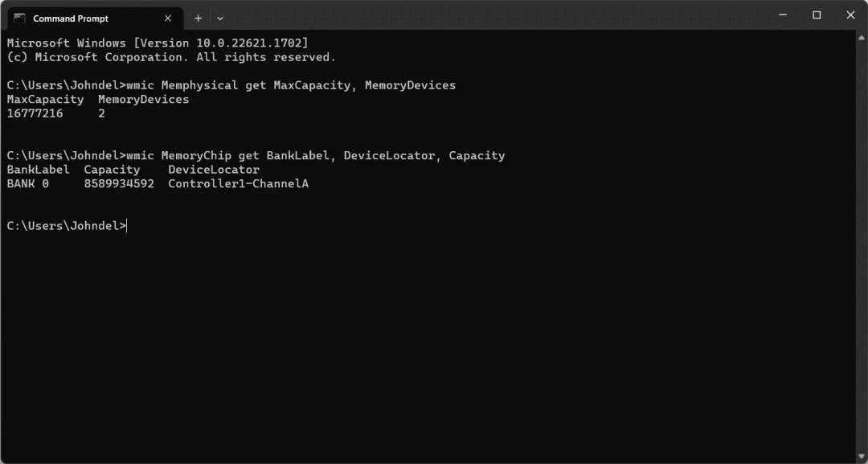This screenshot has width=868, height=464.
Task: Click the Command Prompt tab icon
Action: (19, 18)
